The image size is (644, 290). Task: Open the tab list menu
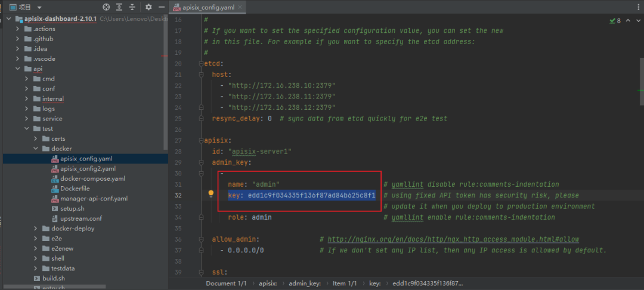638,7
